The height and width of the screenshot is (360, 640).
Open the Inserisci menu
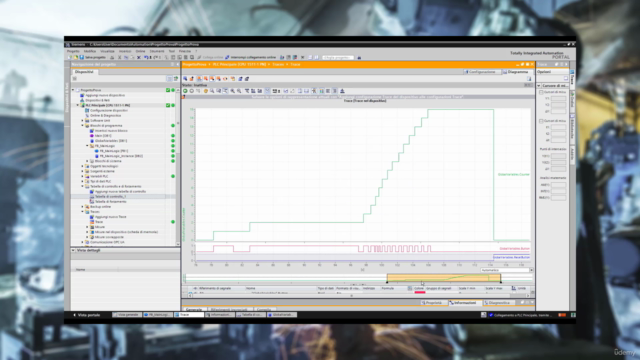[x=125, y=51]
